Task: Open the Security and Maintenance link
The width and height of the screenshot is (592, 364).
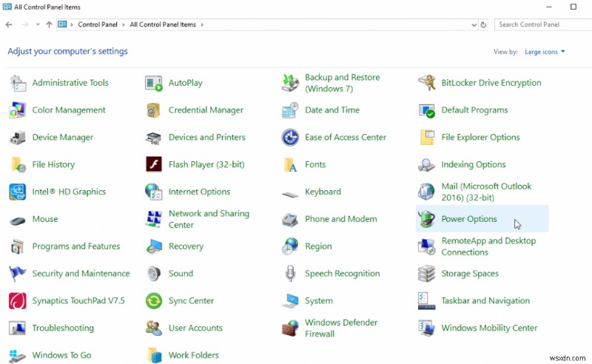Action: pyautogui.click(x=81, y=274)
